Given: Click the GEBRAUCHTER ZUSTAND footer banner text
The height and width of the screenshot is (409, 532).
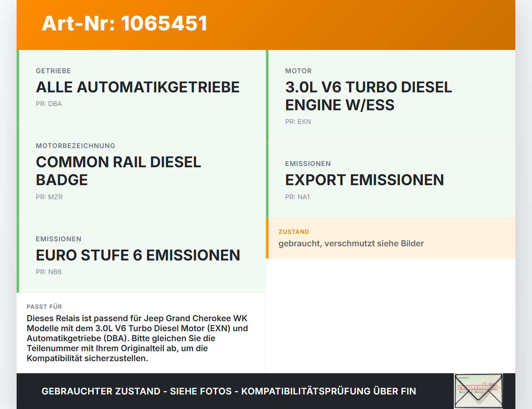Looking at the screenshot, I should [x=229, y=391].
